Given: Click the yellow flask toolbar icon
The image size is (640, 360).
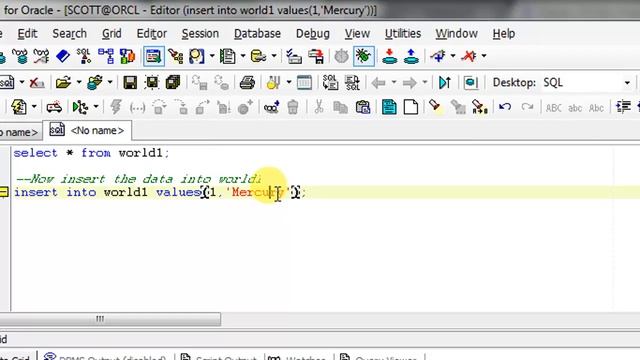Looking at the screenshot, I should (x=273, y=83).
